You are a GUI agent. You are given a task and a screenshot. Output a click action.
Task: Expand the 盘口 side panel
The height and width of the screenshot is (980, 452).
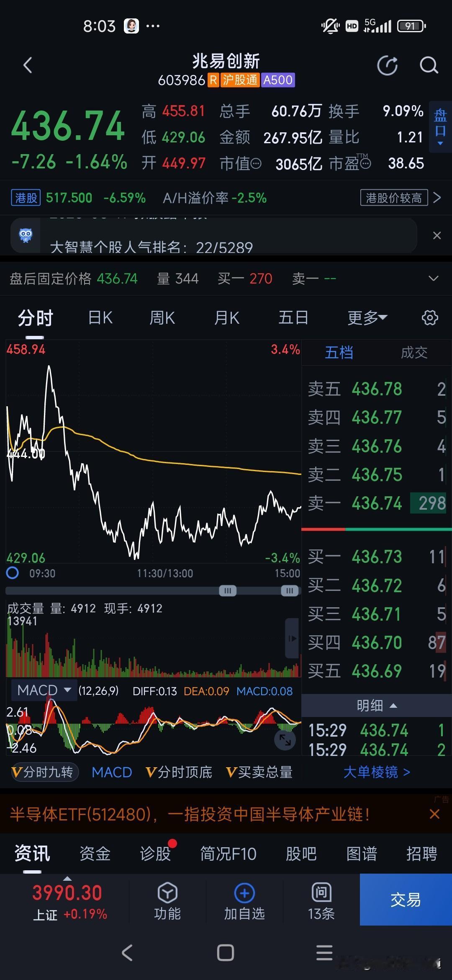click(x=440, y=126)
